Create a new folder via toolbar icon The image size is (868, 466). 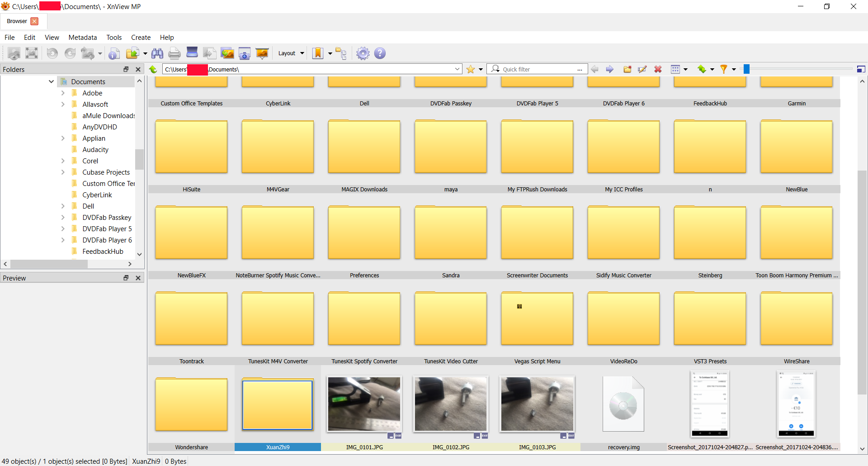[x=627, y=69]
